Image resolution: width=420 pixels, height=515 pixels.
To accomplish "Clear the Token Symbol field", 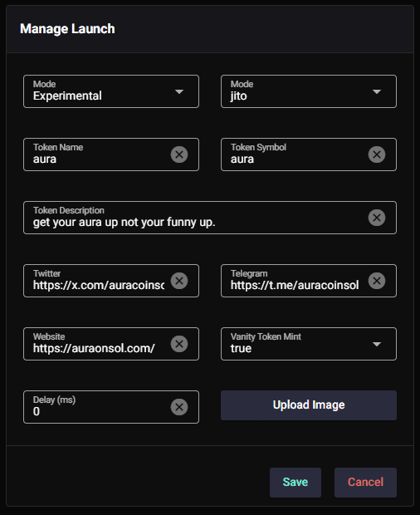I will tap(377, 154).
